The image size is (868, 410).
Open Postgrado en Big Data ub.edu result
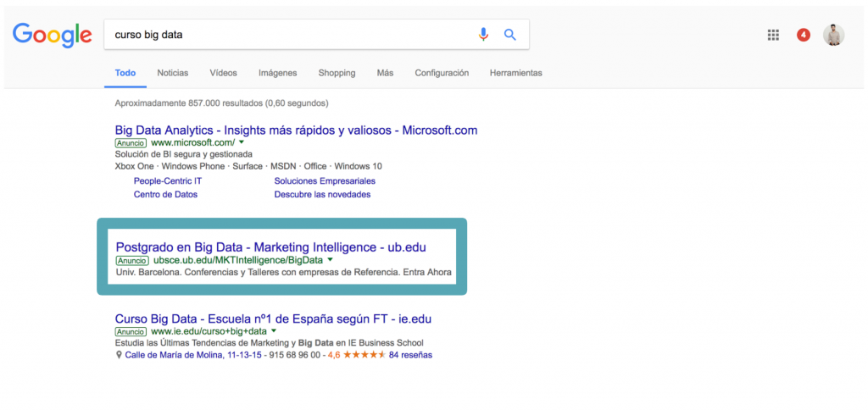click(271, 247)
